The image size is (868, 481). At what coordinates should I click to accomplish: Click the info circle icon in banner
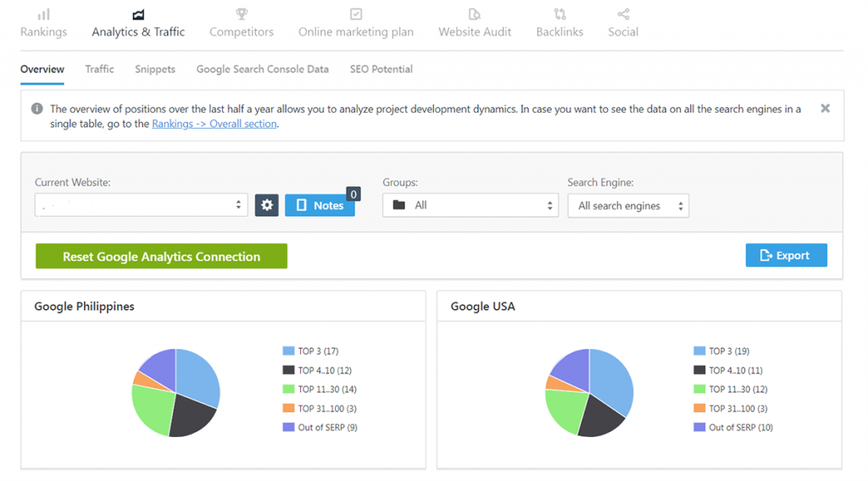pyautogui.click(x=37, y=108)
